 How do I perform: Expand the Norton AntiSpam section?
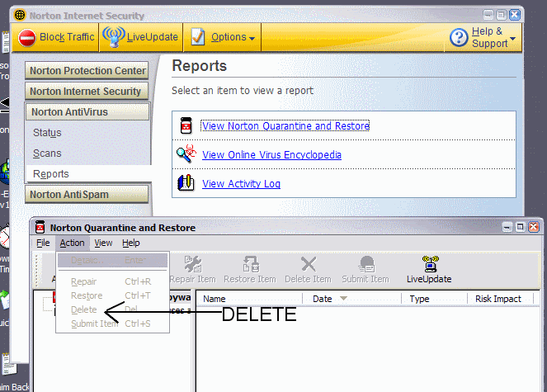coord(87,194)
